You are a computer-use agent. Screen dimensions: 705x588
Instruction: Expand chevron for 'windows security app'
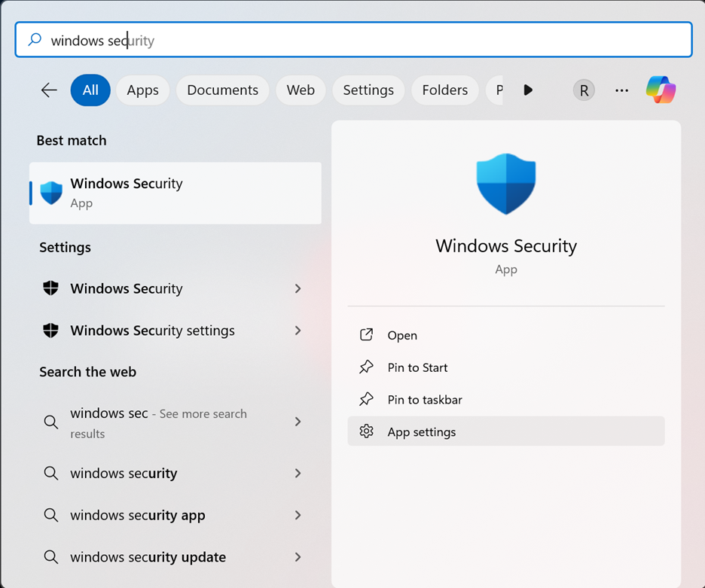point(298,515)
